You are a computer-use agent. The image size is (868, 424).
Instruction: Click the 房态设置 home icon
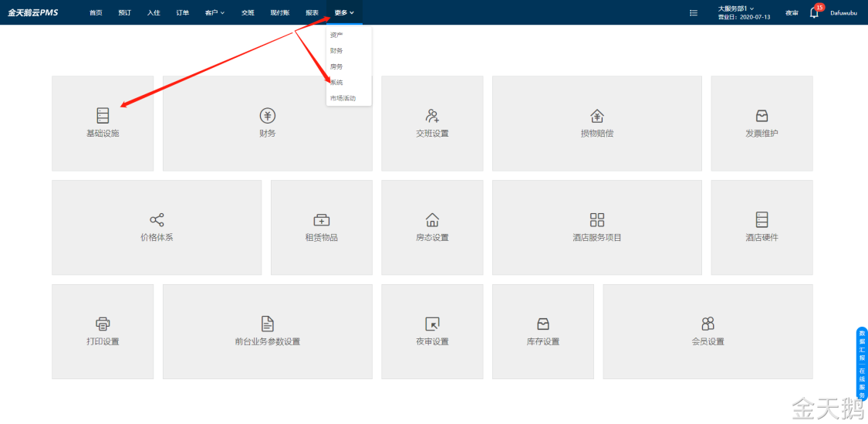coord(432,219)
